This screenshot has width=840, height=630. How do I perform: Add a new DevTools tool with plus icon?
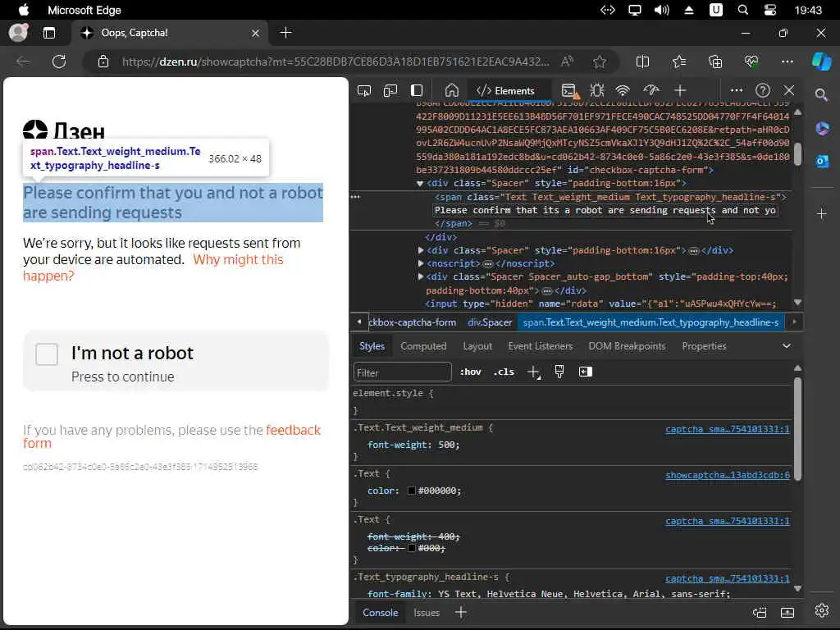click(x=680, y=90)
